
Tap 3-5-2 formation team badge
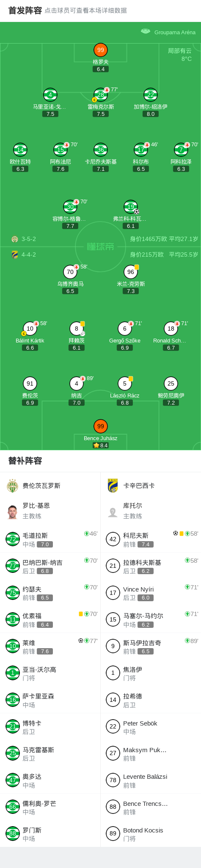(15, 239)
